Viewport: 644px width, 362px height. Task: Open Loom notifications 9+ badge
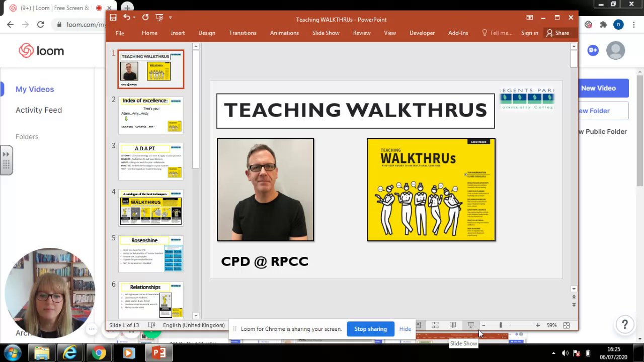point(593,50)
